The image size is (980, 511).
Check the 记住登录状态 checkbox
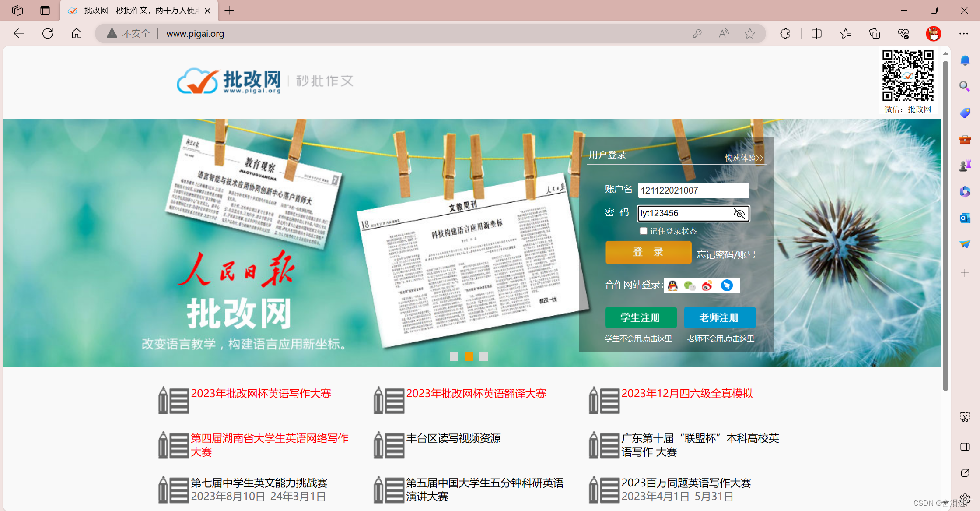643,231
